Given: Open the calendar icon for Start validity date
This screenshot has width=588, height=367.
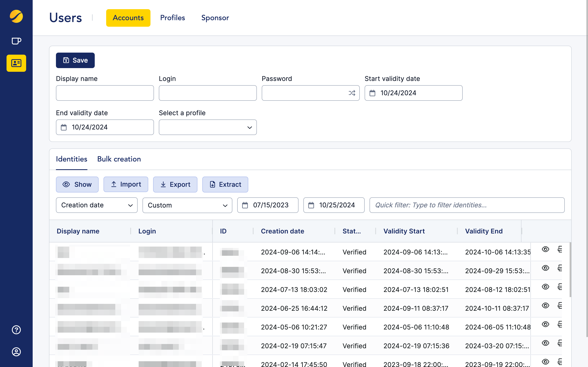Looking at the screenshot, I should [x=372, y=93].
